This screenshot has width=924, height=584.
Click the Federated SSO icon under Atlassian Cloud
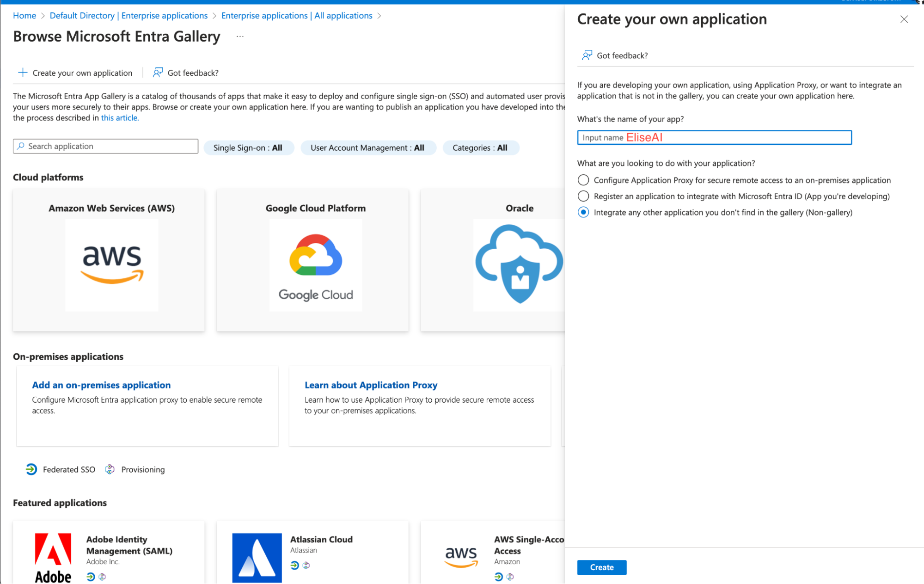click(294, 565)
